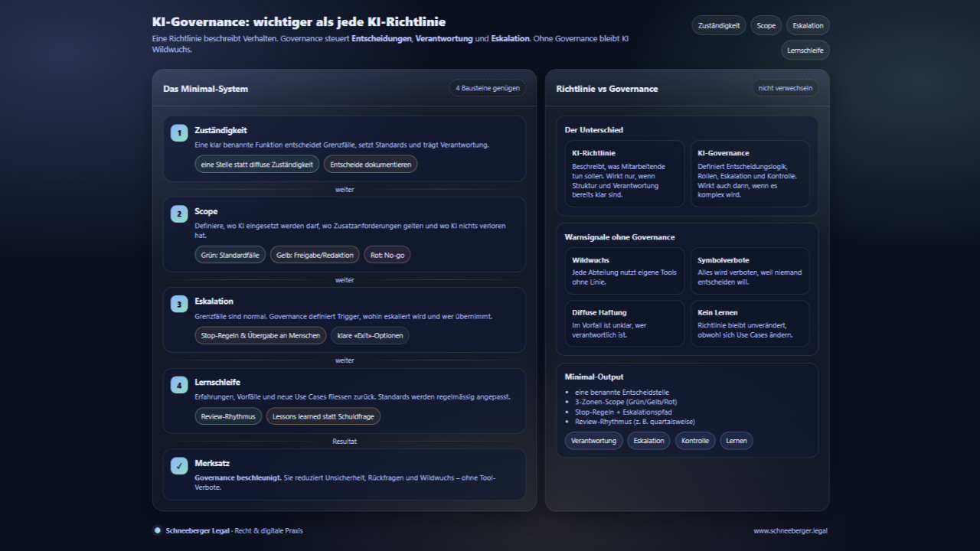Click the 'Richtlinie vs Governance' panel title
This screenshot has height=551, width=980.
click(607, 89)
